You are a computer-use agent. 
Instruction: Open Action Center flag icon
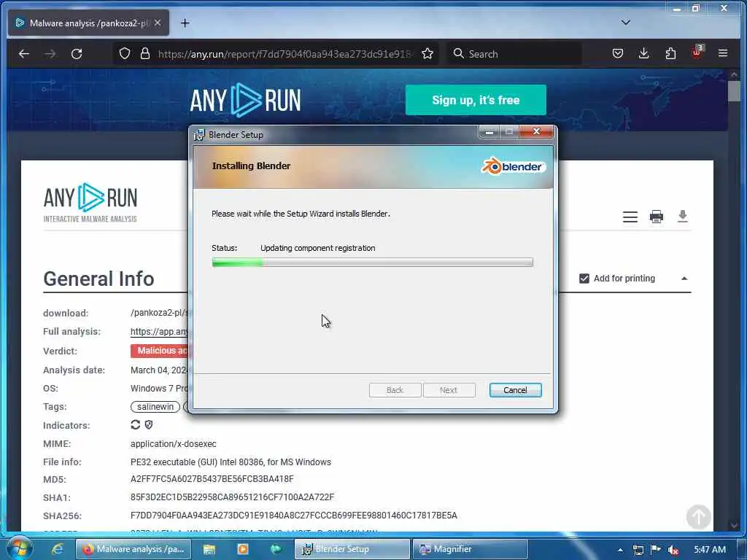tap(656, 550)
